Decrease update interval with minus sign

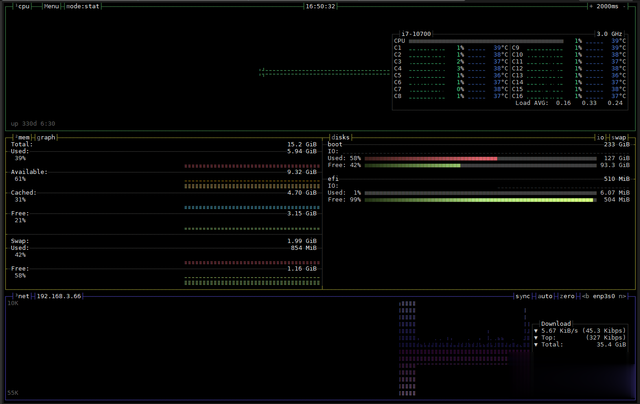(625, 7)
